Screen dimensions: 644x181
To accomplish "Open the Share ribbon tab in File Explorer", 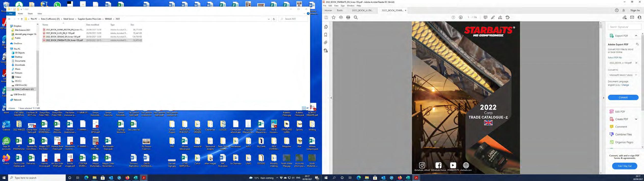I will pyautogui.click(x=30, y=13).
